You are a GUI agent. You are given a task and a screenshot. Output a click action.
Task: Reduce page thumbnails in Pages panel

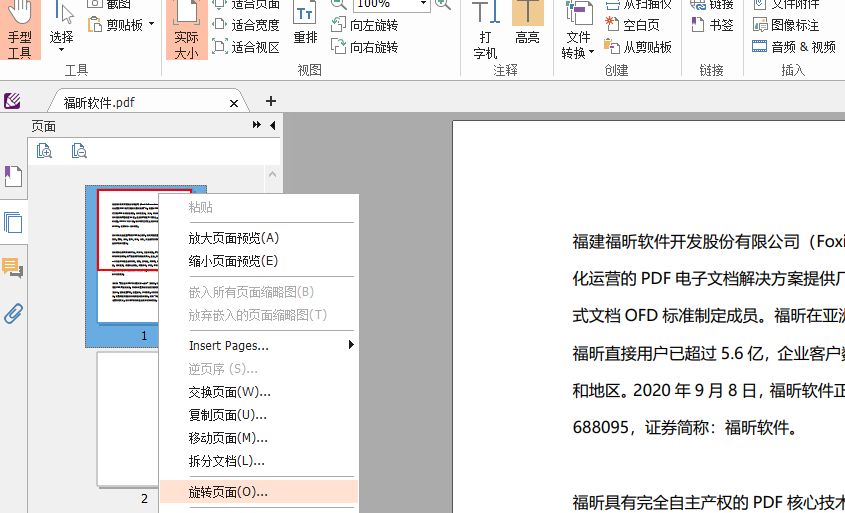pos(79,151)
